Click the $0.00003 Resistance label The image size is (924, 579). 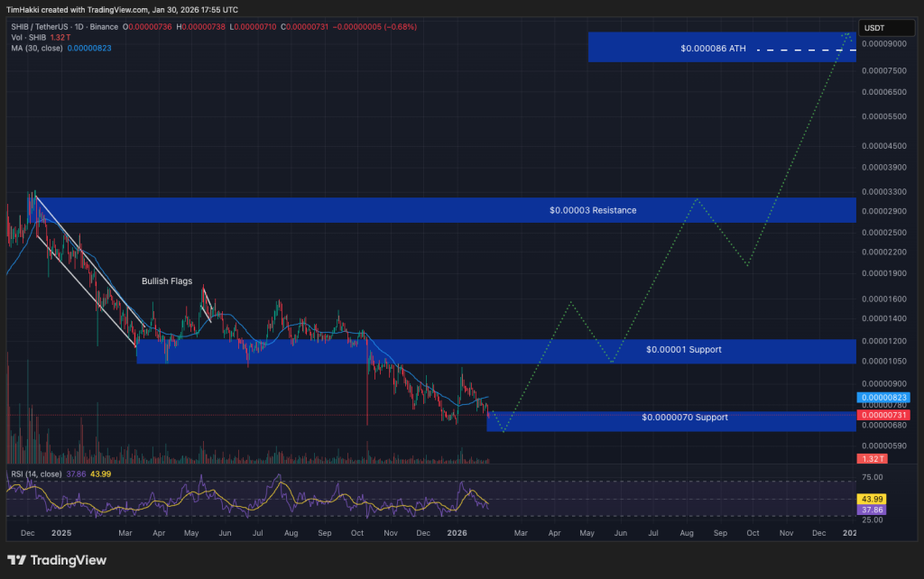593,210
